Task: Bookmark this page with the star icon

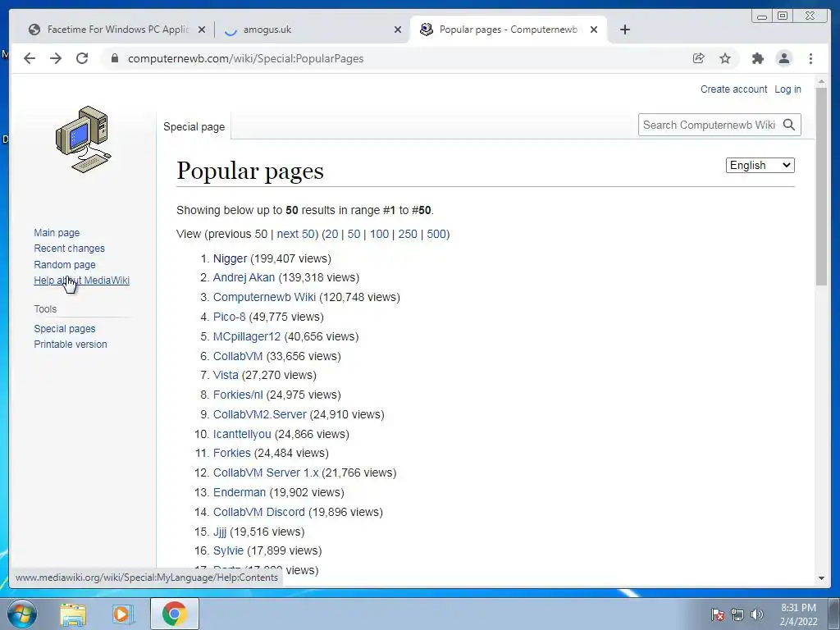Action: (725, 58)
